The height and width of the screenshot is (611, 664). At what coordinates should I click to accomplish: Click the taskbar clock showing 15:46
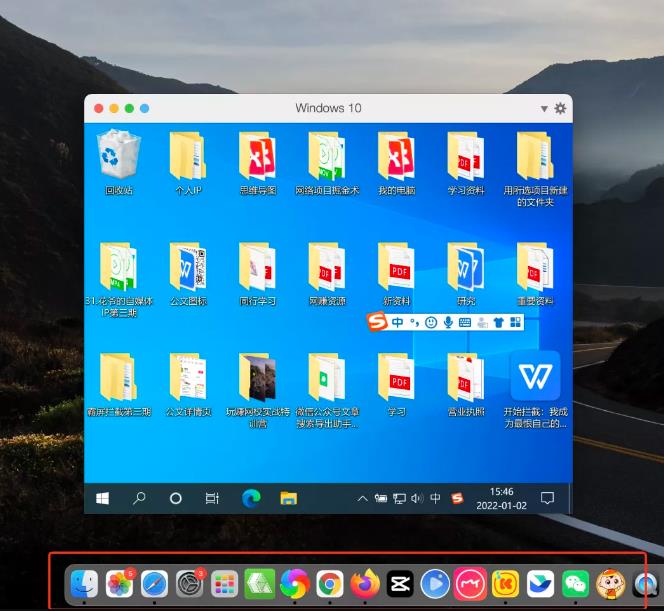point(502,498)
